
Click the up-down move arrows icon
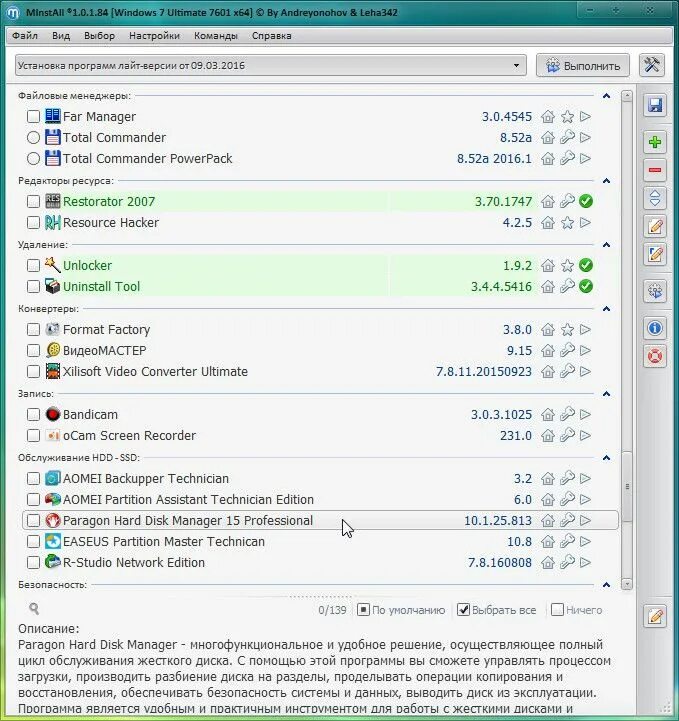(655, 198)
